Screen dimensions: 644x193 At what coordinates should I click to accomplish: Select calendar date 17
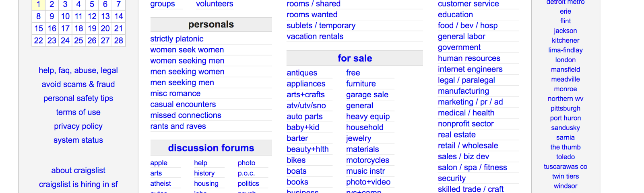click(x=65, y=29)
